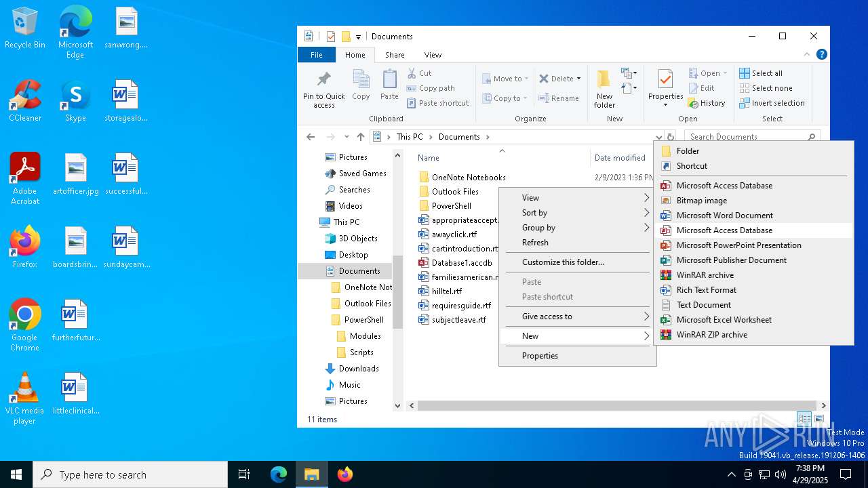The image size is (868, 488).
Task: Open the Customize Quick Access Toolbar dropdown
Action: pos(358,37)
